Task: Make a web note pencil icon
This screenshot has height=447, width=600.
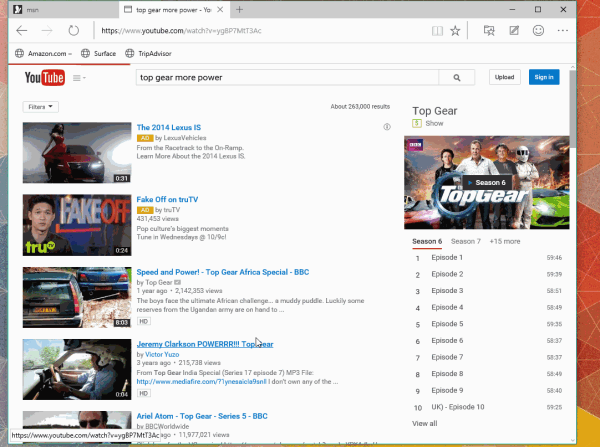Action: coord(514,31)
